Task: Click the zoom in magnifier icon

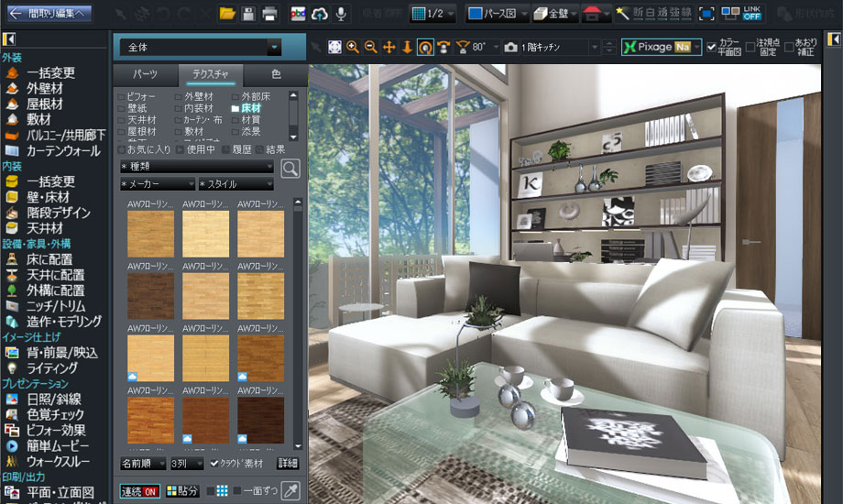Action: pos(353,47)
